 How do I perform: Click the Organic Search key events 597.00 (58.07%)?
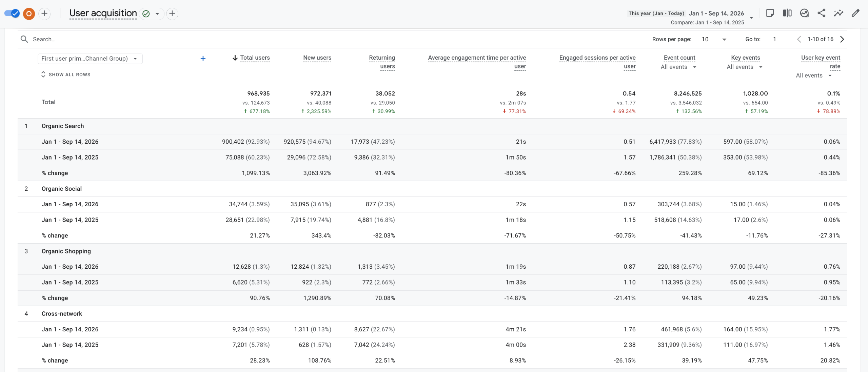pyautogui.click(x=745, y=142)
